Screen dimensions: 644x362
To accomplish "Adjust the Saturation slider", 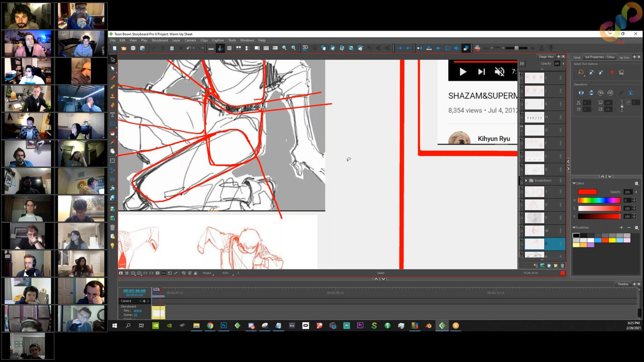I will pyautogui.click(x=599, y=208).
